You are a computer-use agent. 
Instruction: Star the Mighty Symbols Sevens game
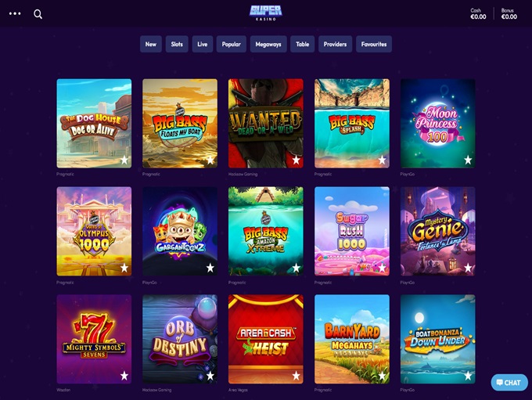coord(124,376)
